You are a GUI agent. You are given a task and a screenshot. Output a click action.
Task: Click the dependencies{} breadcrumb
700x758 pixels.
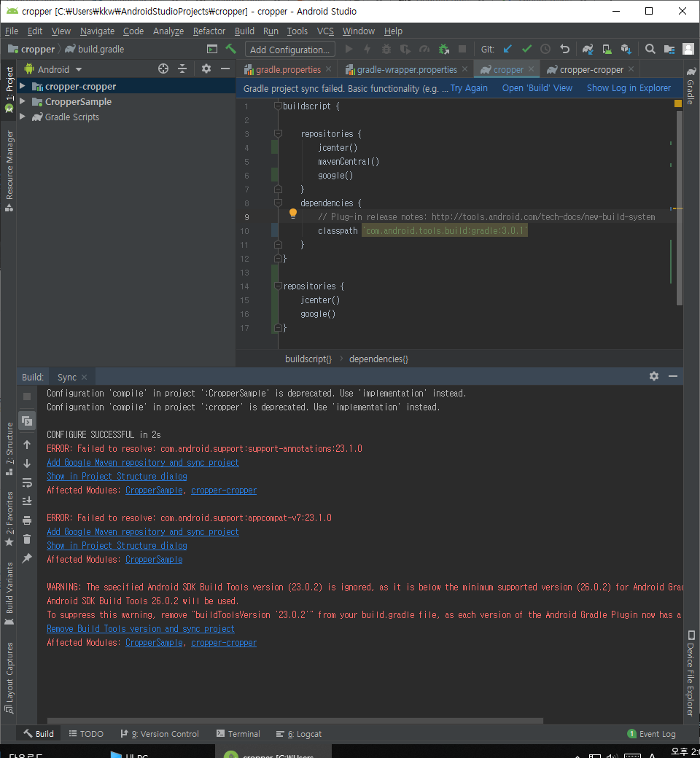(x=378, y=359)
